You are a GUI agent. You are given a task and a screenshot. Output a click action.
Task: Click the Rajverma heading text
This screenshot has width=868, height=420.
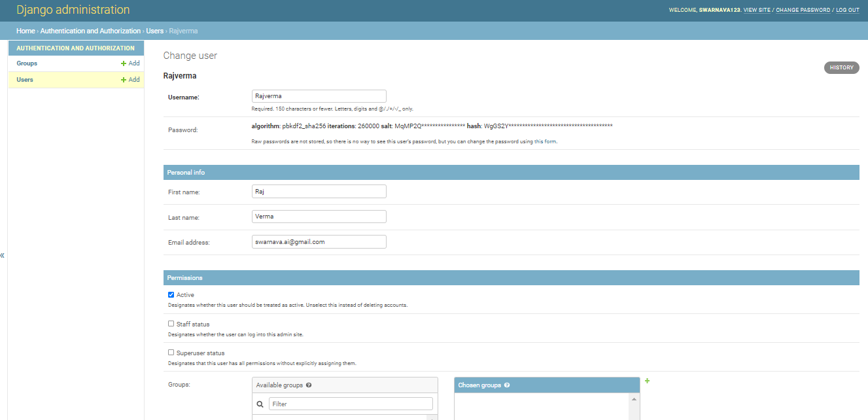pyautogui.click(x=180, y=76)
